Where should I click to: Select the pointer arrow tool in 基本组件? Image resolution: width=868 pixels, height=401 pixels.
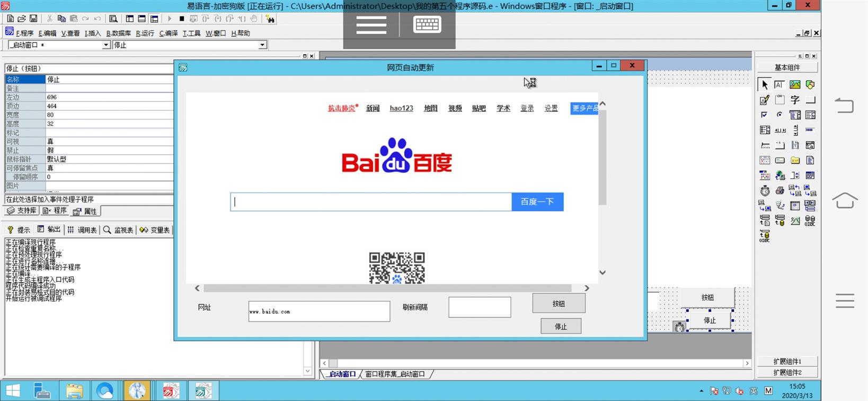[x=765, y=85]
